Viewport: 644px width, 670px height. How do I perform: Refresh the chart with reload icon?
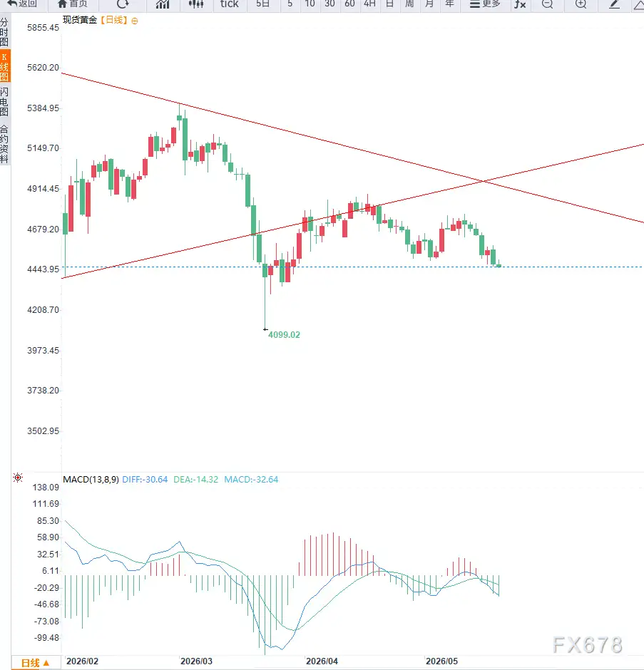coord(123,4)
